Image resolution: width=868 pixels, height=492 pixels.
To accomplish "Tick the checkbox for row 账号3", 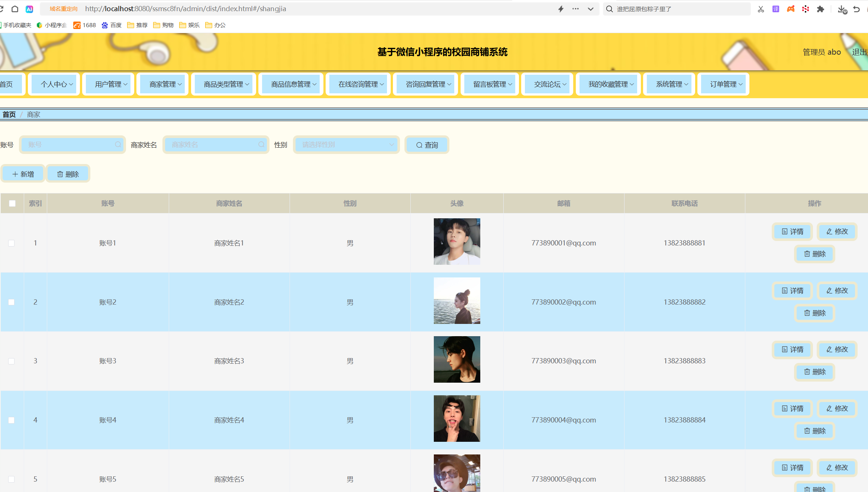I will click(x=12, y=361).
